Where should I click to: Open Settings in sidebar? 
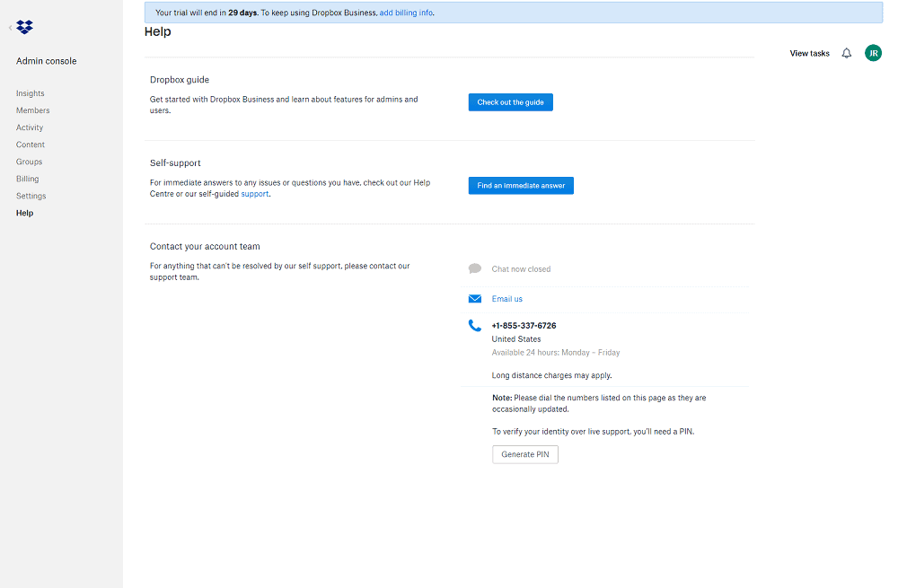pos(31,196)
